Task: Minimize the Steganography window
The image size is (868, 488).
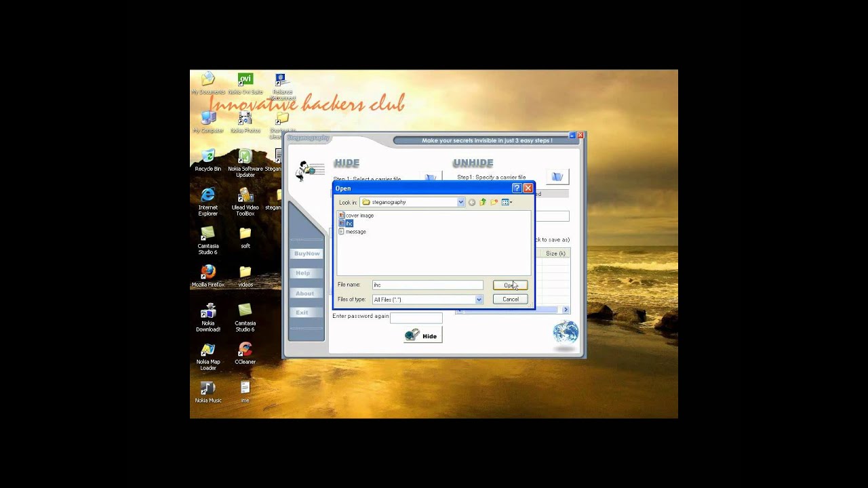Action: 572,136
